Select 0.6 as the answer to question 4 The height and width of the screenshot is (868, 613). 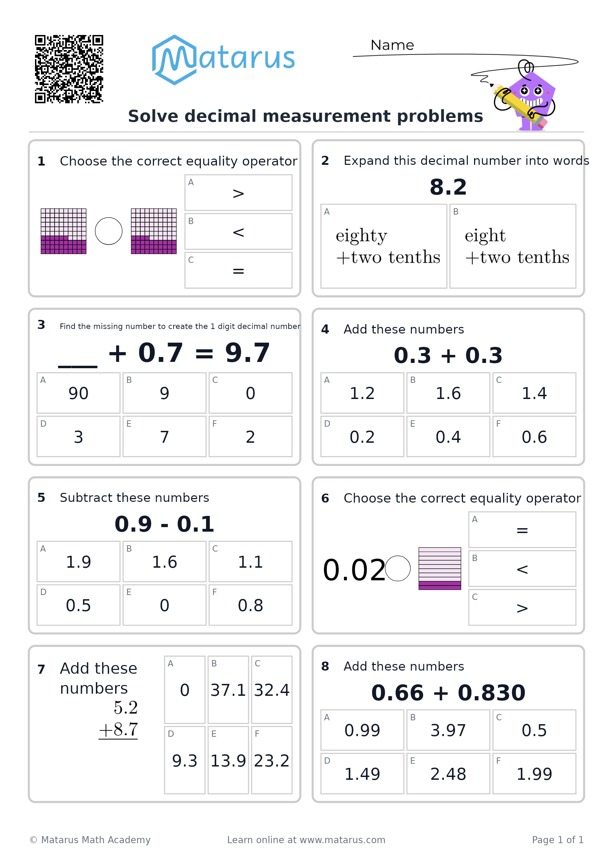pos(534,437)
